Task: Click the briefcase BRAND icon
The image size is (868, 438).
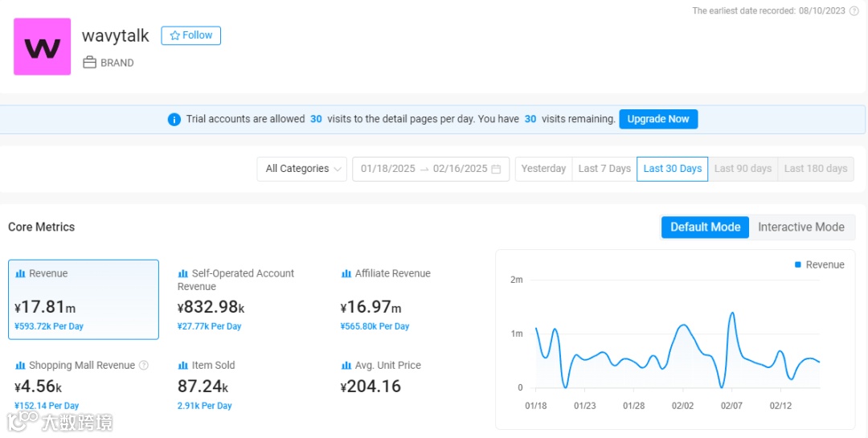Action: coord(90,63)
